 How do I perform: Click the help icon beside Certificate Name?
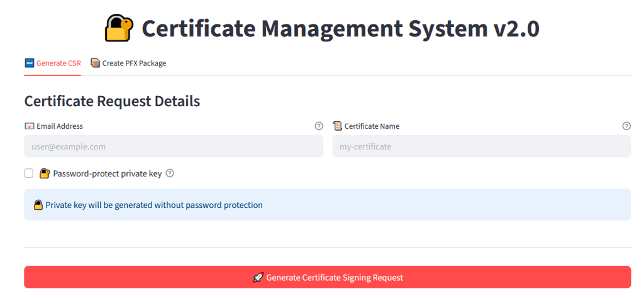click(626, 126)
